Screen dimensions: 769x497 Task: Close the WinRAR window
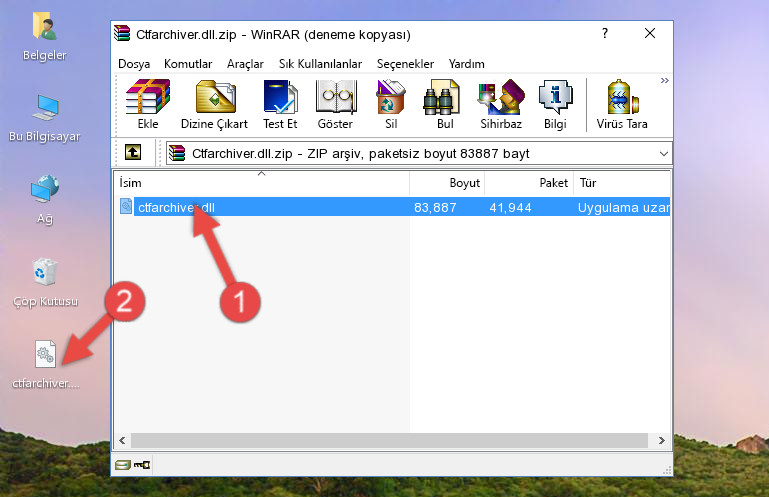tap(650, 33)
